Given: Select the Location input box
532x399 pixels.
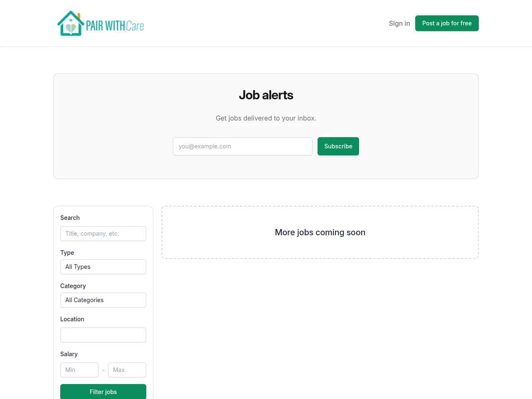Looking at the screenshot, I should coord(103,335).
